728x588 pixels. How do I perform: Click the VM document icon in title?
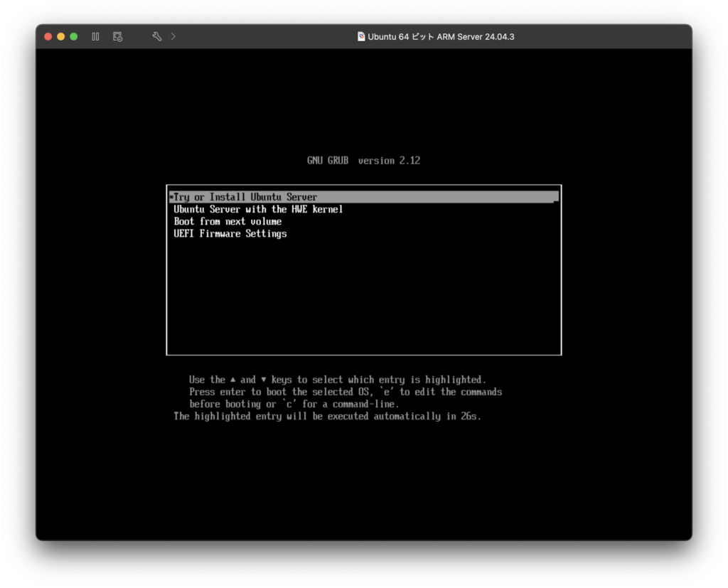(x=361, y=36)
